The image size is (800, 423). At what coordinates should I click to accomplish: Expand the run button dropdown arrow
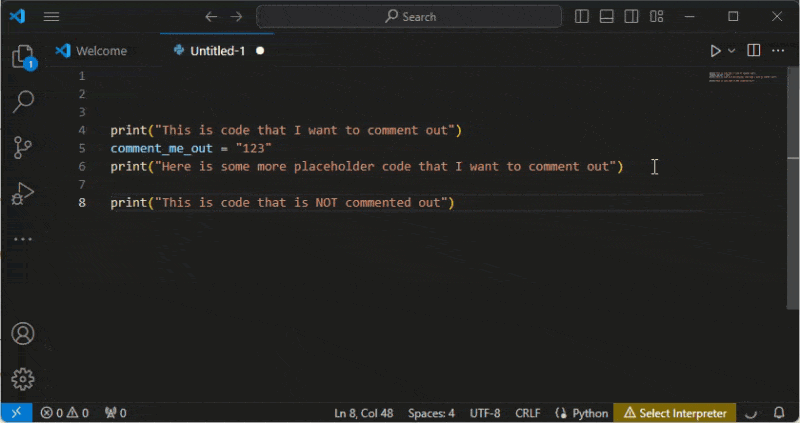pyautogui.click(x=732, y=51)
